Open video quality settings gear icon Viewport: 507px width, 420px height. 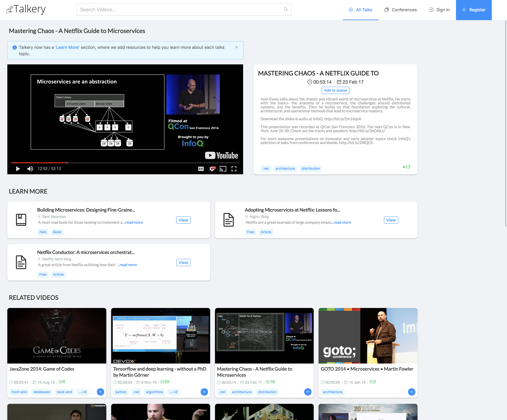212,169
